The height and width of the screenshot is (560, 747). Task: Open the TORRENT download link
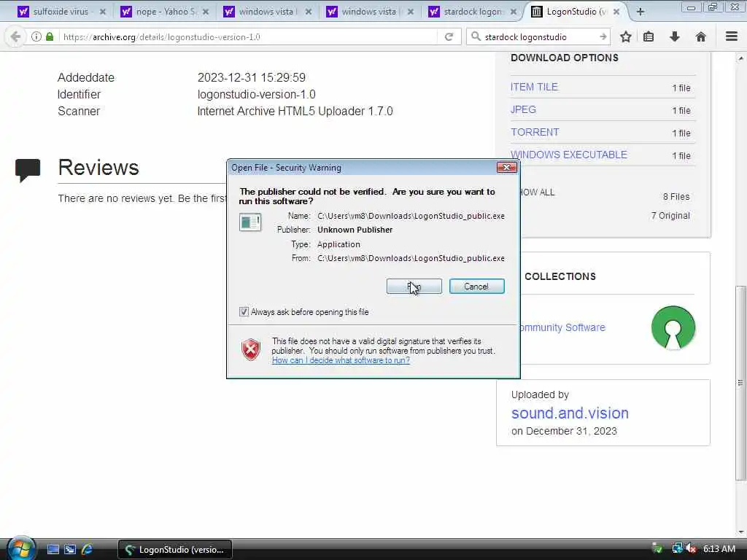click(x=535, y=132)
